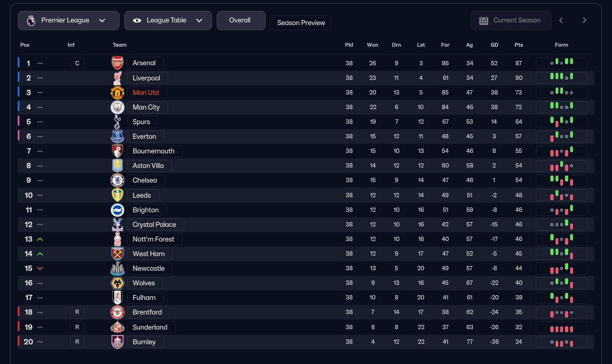Click the Liverpool club crest icon
Image resolution: width=612 pixels, height=364 pixels.
tap(117, 78)
